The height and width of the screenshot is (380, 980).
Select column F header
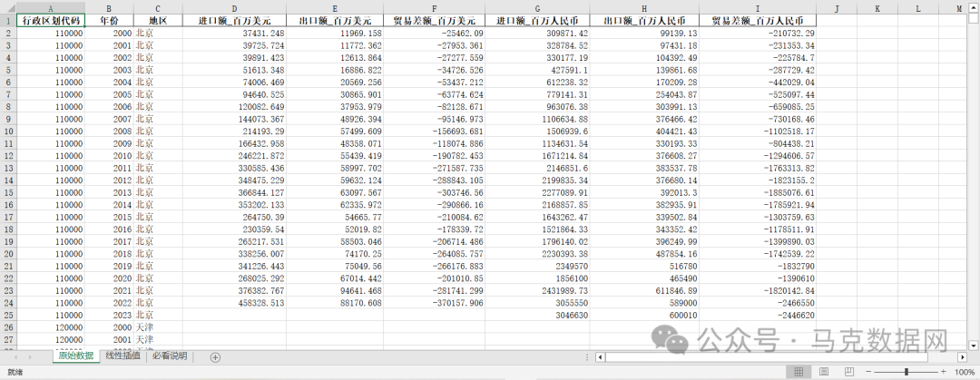pyautogui.click(x=435, y=9)
